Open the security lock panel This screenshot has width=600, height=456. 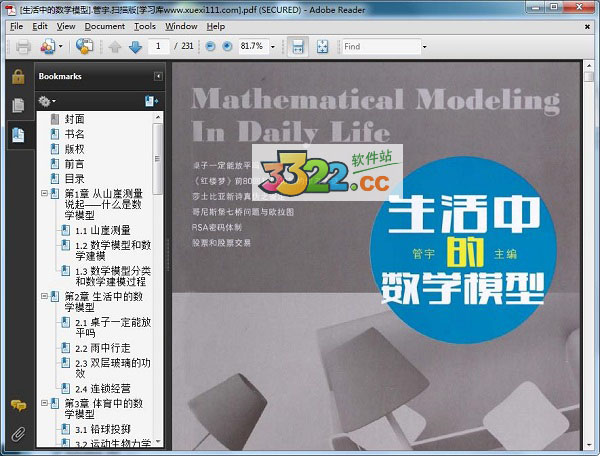(18, 77)
